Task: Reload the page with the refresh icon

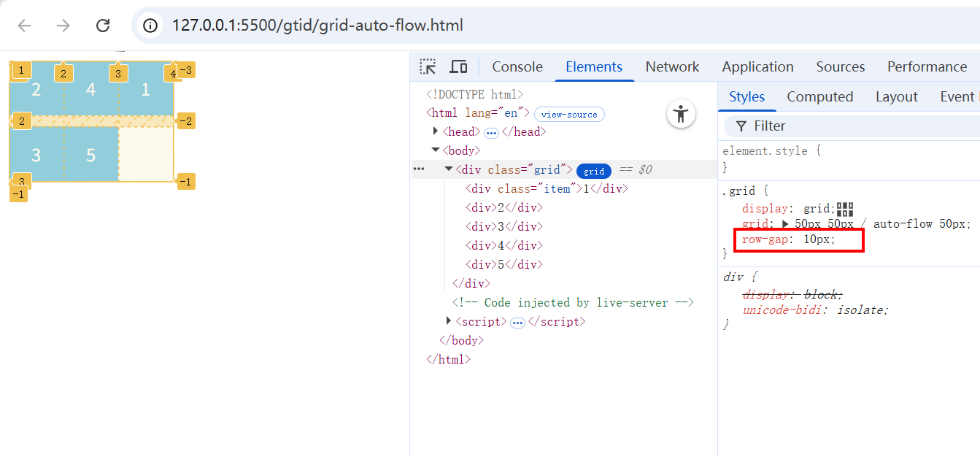Action: coord(103,26)
